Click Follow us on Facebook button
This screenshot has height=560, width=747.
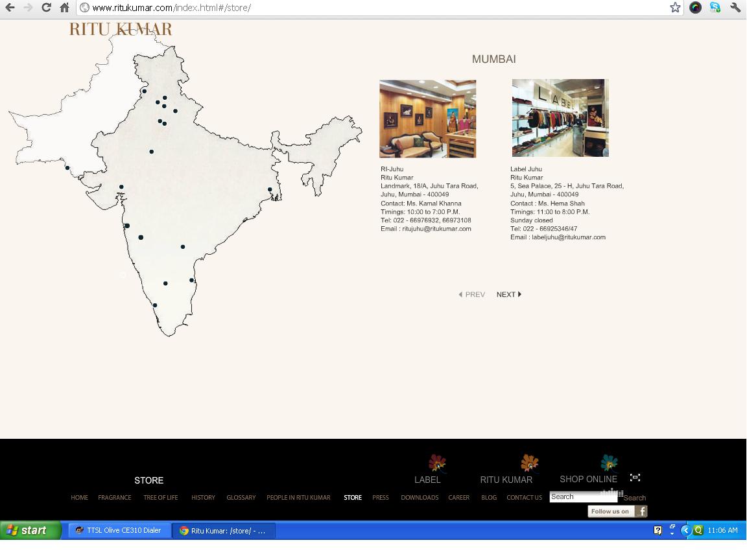(x=617, y=511)
